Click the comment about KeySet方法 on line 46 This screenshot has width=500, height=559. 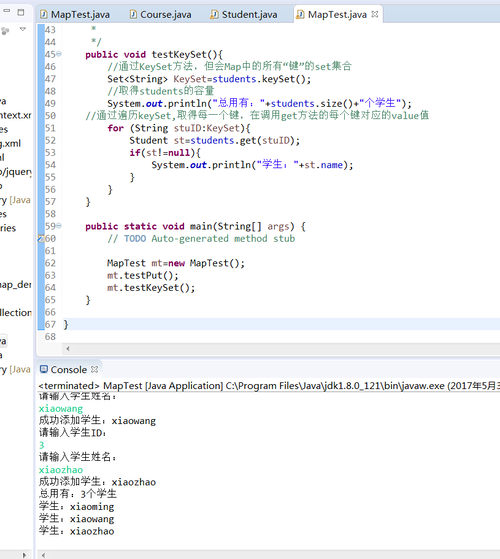(x=230, y=66)
